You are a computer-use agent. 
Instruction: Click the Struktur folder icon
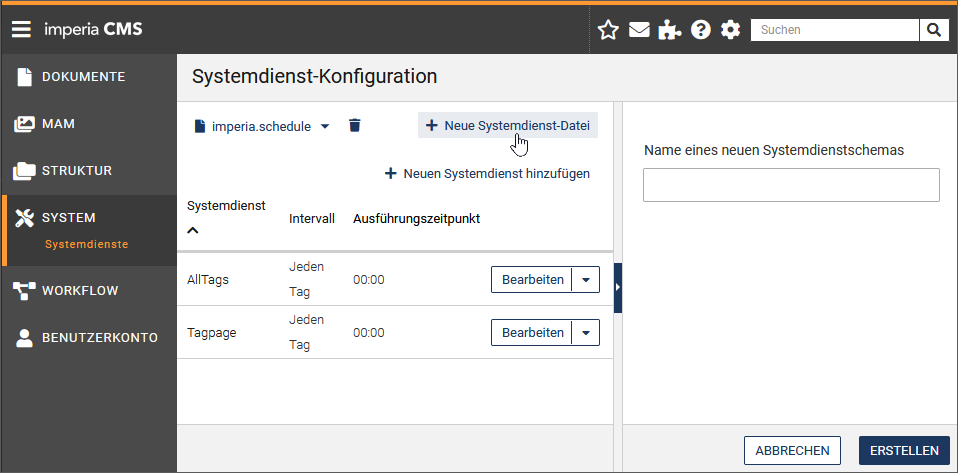[24, 171]
